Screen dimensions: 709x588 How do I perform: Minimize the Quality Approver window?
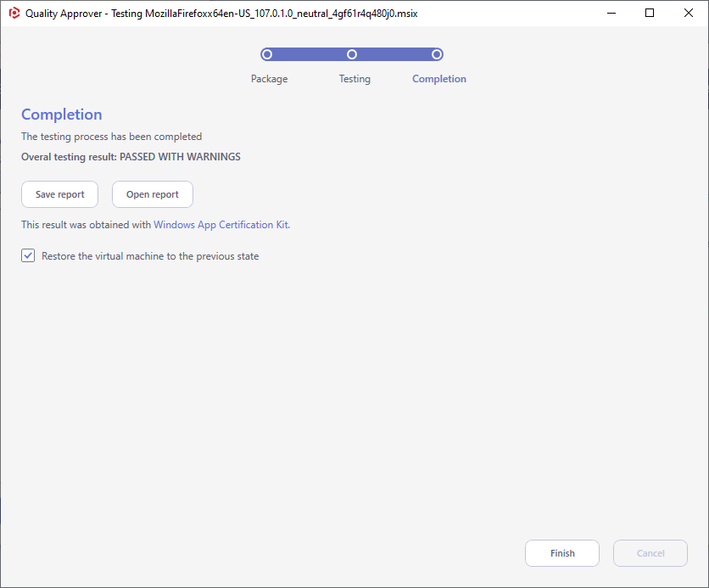611,13
